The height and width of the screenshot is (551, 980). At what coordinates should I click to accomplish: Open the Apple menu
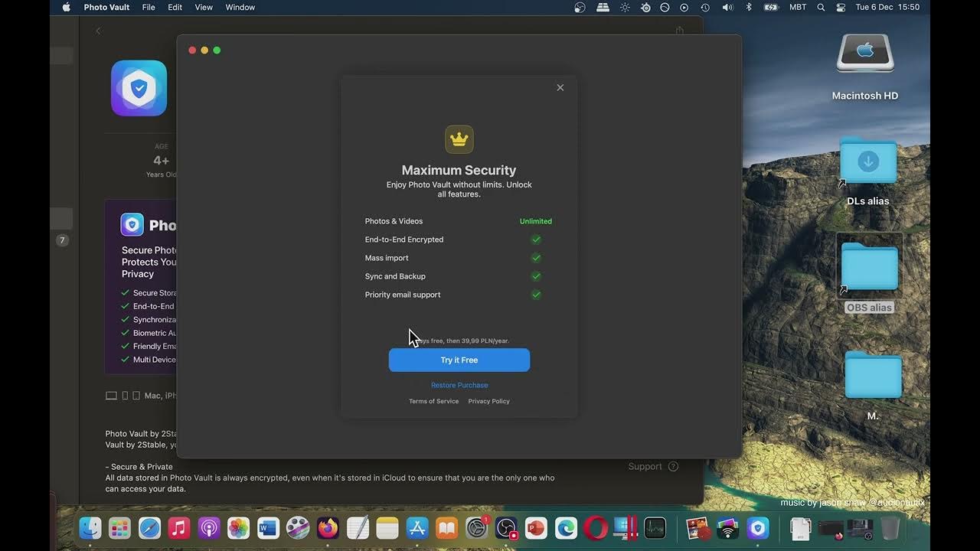[x=66, y=7]
